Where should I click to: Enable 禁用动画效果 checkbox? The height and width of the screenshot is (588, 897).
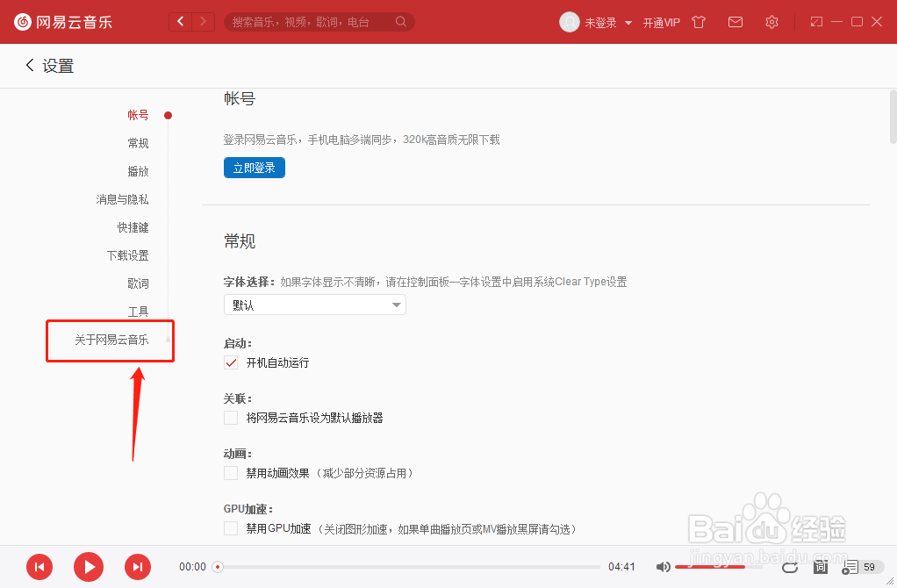click(231, 473)
